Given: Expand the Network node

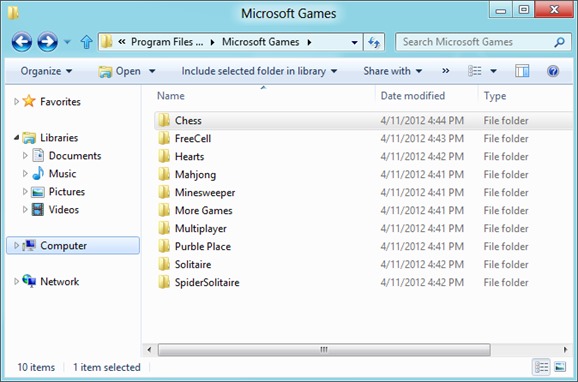Looking at the screenshot, I should [x=16, y=281].
